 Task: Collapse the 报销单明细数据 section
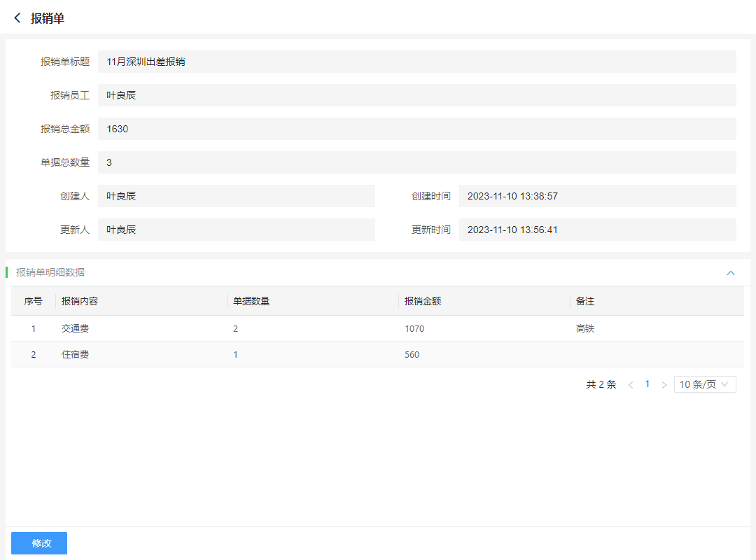click(x=731, y=273)
